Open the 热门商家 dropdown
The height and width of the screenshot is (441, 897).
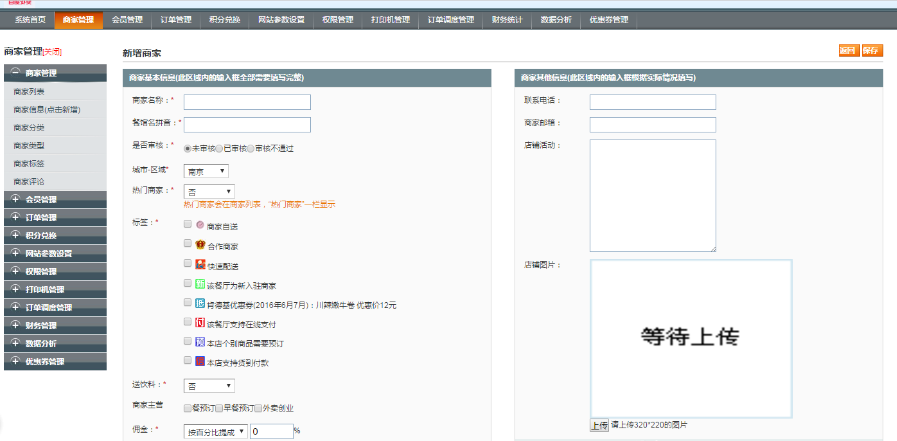(x=209, y=192)
